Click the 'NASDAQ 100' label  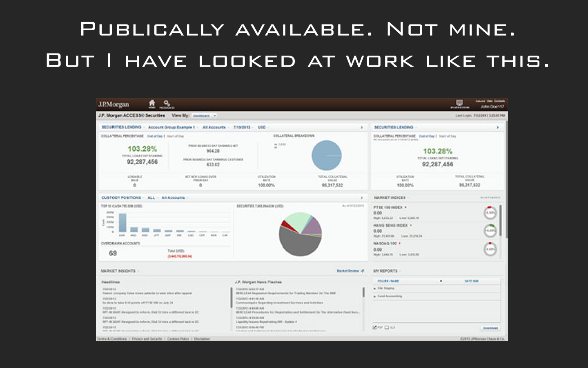(385, 244)
